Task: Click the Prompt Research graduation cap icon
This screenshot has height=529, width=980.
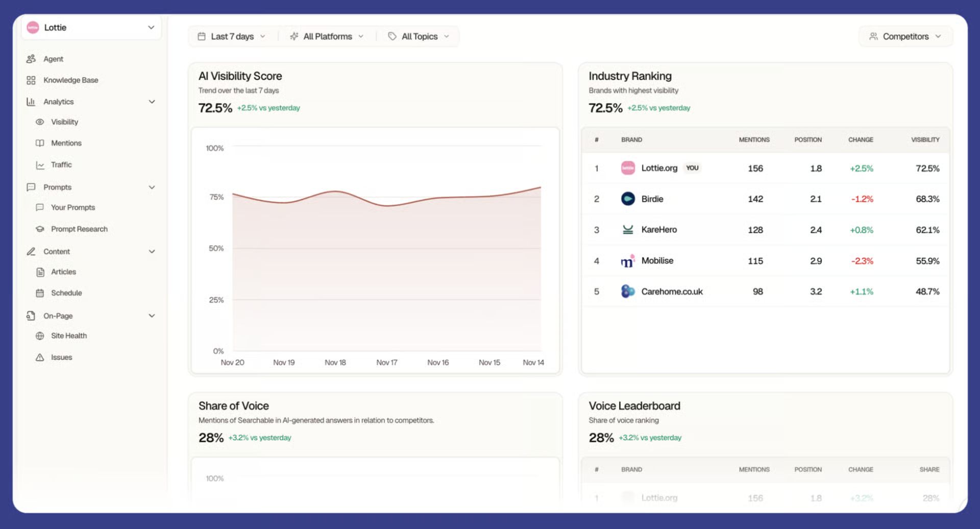Action: [x=40, y=229]
